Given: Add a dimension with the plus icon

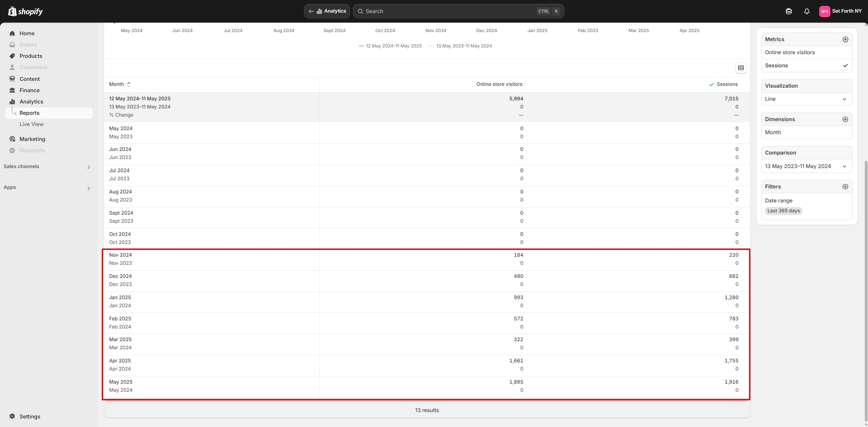Looking at the screenshot, I should click(845, 119).
